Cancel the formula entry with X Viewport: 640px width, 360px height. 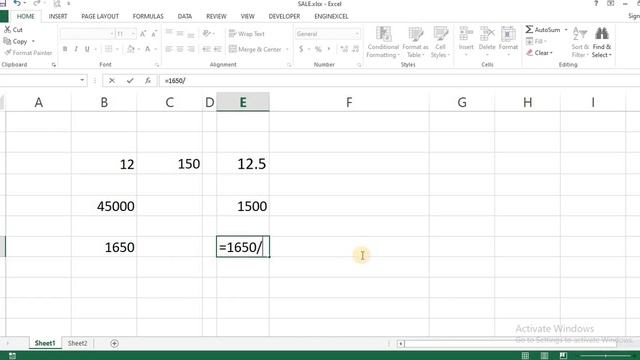[111, 81]
